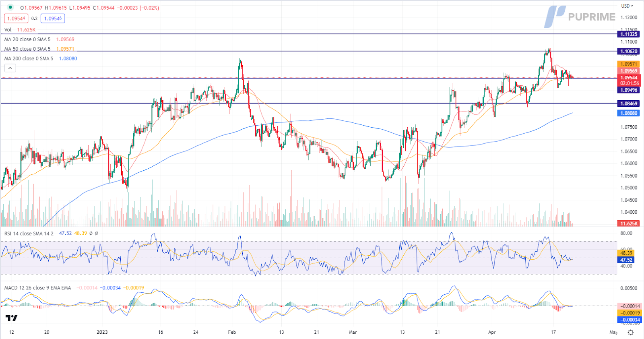This screenshot has height=339, width=644.
Task: Click the 1.04000 price scale label
Action: tap(629, 212)
